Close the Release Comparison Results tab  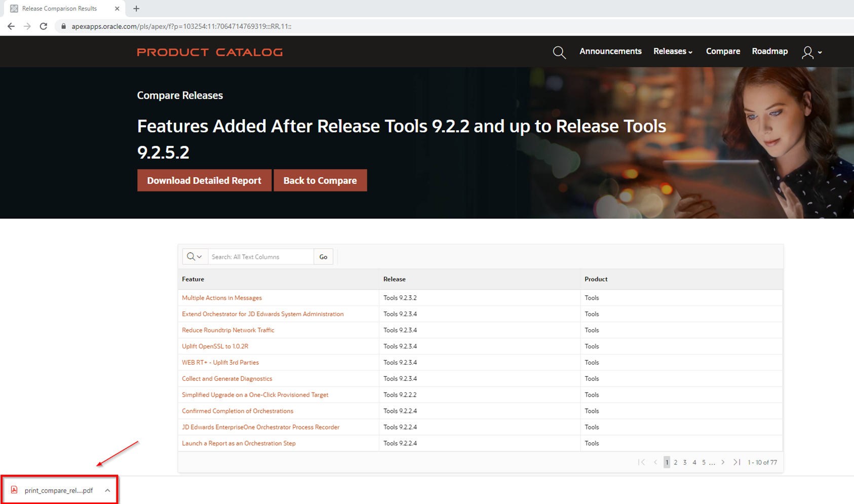(117, 9)
